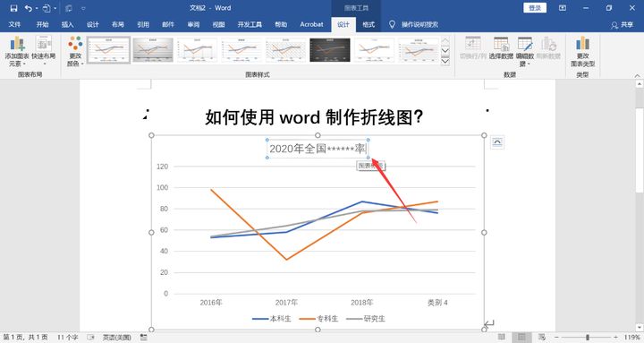Click the 11 个字 word count status
Image resolution: width=644 pixels, height=343 pixels.
67,338
